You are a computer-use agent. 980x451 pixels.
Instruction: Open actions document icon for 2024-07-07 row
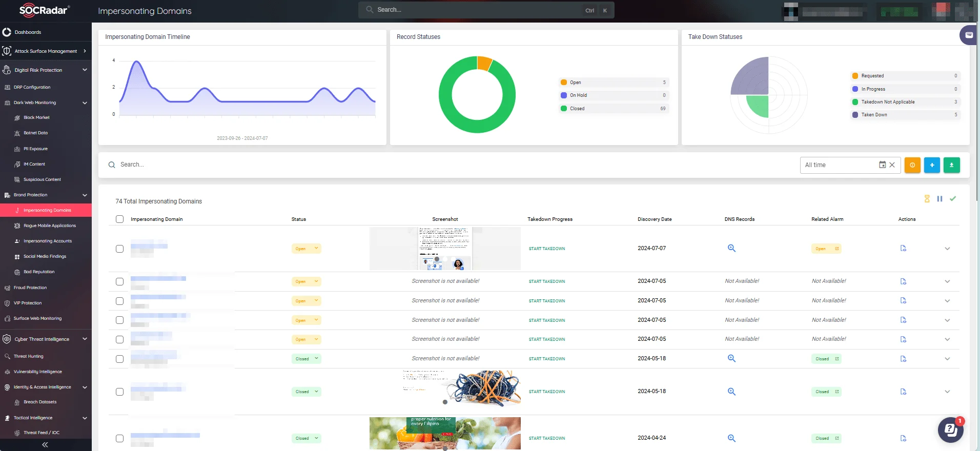(903, 249)
